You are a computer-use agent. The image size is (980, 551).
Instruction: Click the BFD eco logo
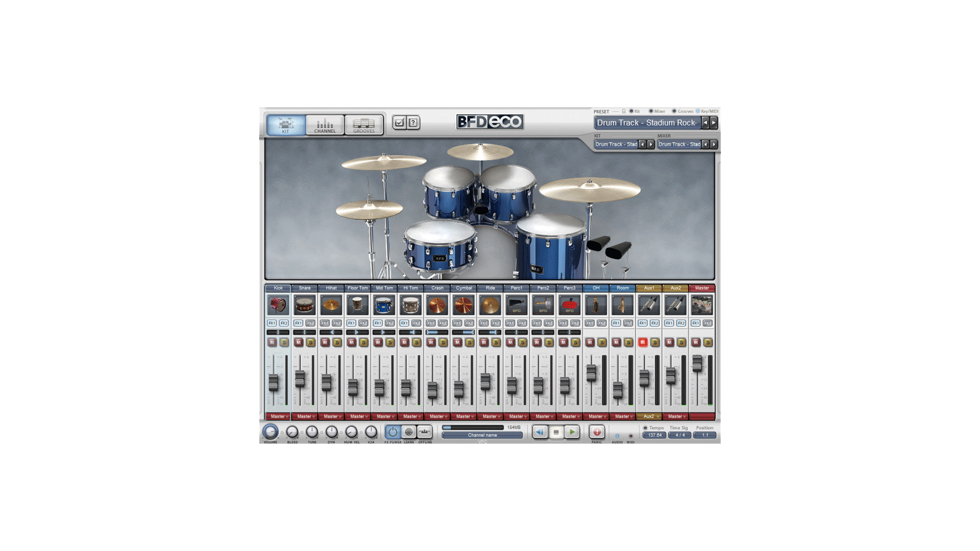click(489, 122)
